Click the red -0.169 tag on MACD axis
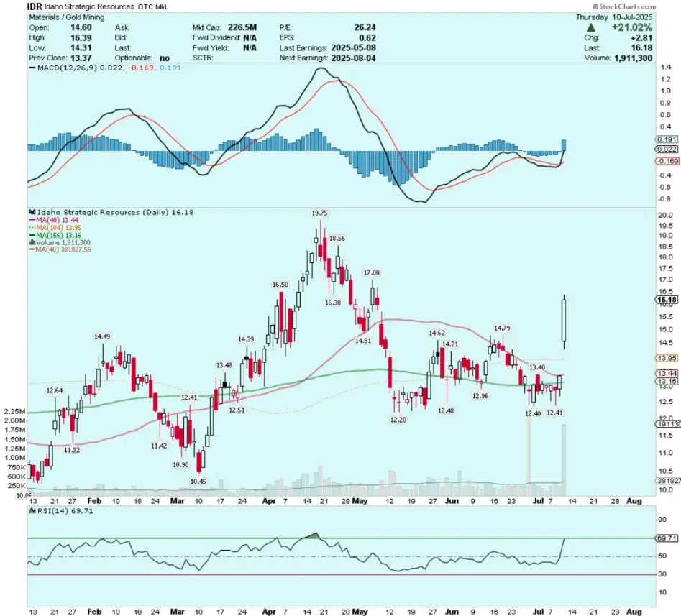This screenshot has height=616, width=681. point(667,161)
